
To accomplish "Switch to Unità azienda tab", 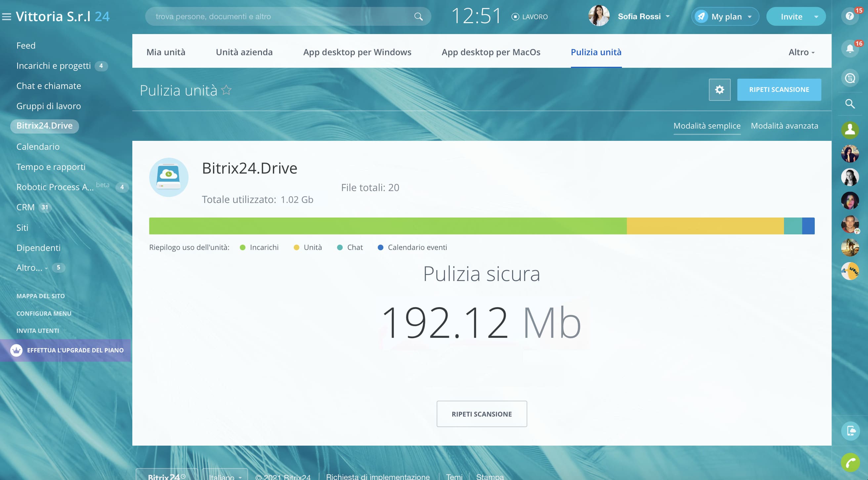I will [x=244, y=52].
